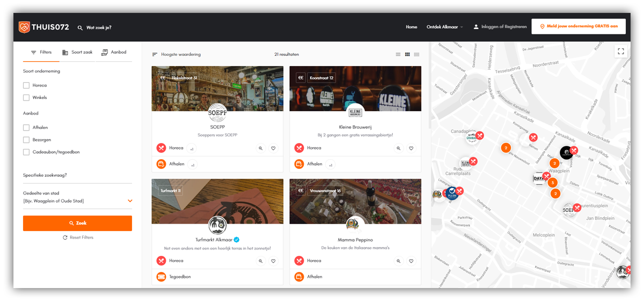Click the Afhalen bag icon under SOEPP
The image size is (644, 301).
[161, 164]
